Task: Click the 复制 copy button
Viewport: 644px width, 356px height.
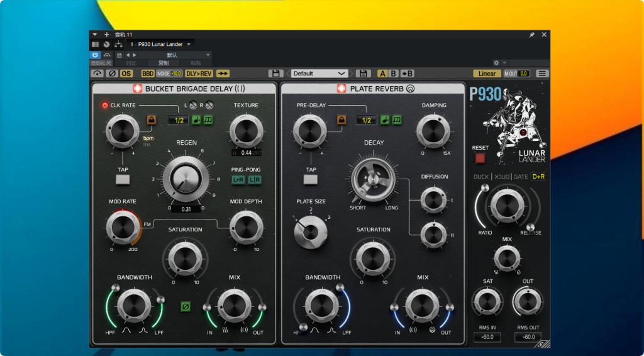Action: [164, 64]
